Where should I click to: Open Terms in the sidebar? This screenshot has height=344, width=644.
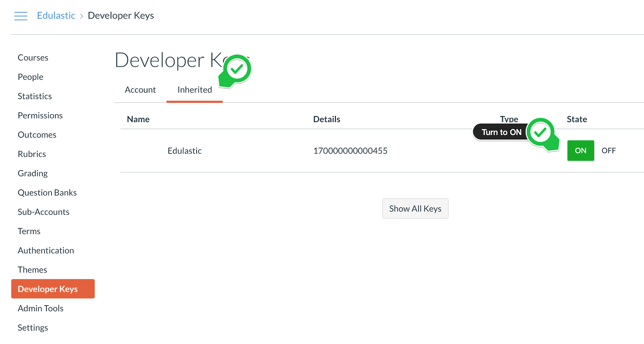29,231
